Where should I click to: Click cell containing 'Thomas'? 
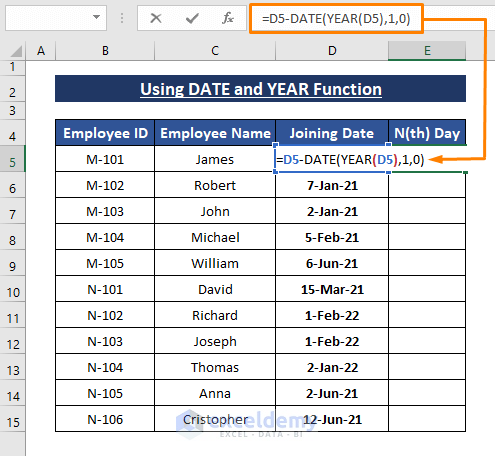pos(215,367)
